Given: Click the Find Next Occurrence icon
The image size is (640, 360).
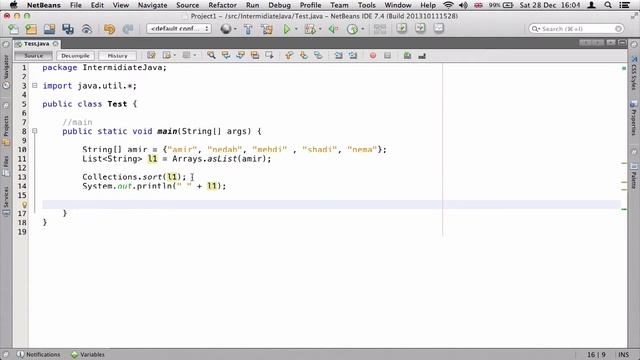Looking at the screenshot, I should coord(240,56).
